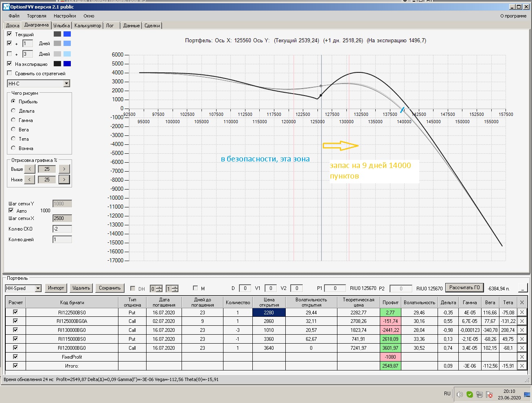532x403 pixels.
Task: Open the Настройки menu
Action: coord(65,16)
